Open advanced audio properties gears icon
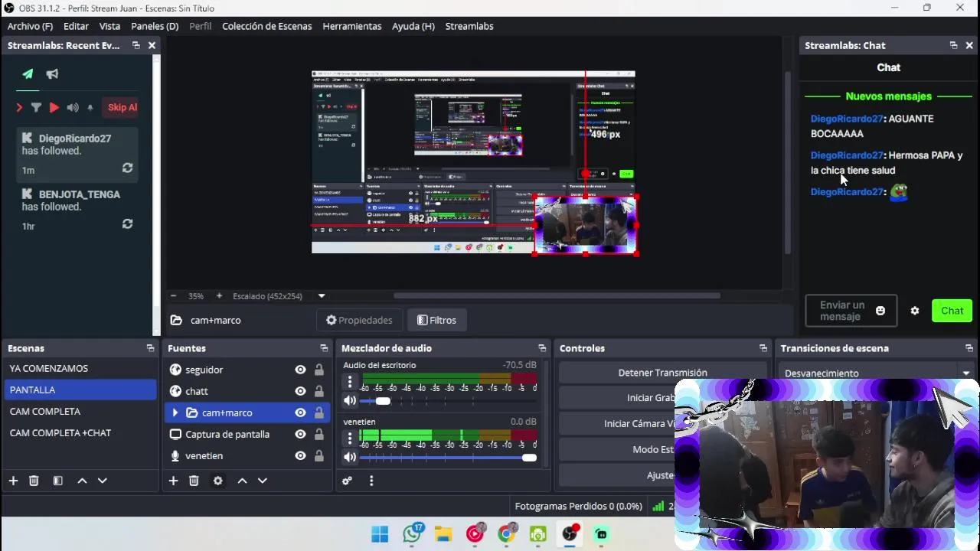980x551 pixels. coord(347,481)
